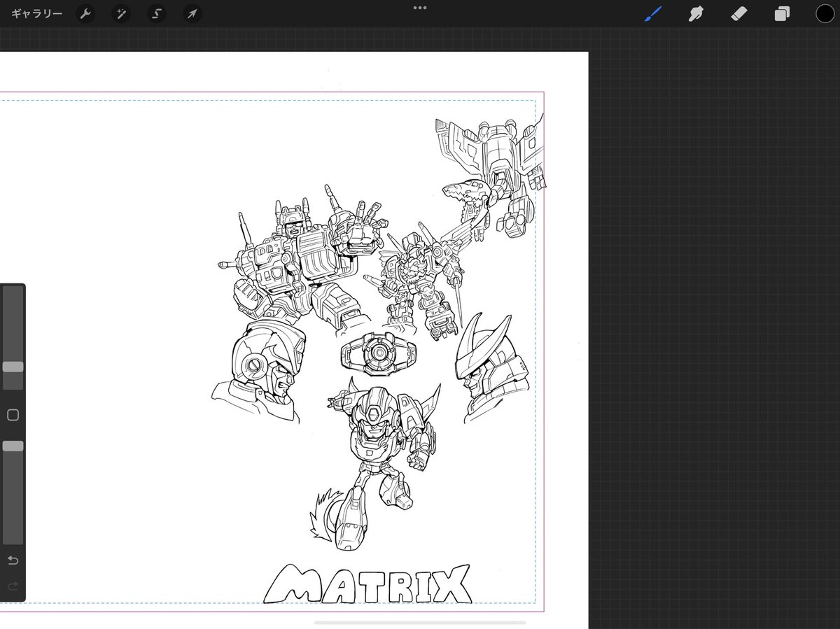
Task: Select the Eraser tool
Action: (x=739, y=14)
